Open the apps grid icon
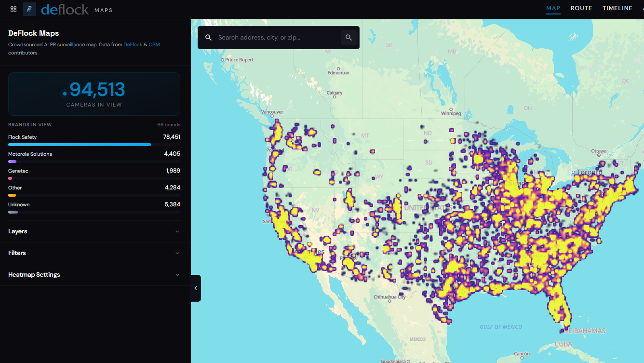The height and width of the screenshot is (363, 644). click(13, 9)
